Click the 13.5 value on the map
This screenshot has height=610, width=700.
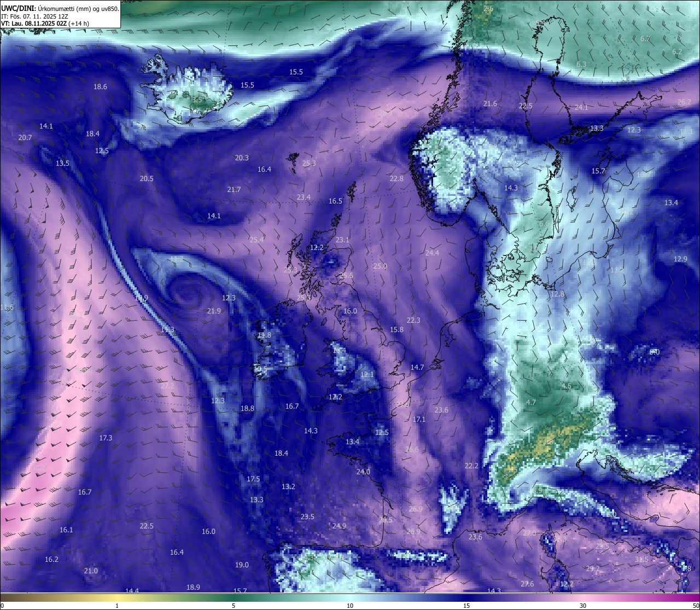coord(62,163)
